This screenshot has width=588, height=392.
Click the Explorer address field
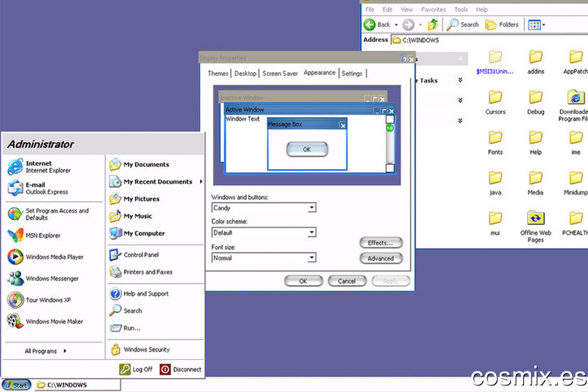[x=490, y=40]
